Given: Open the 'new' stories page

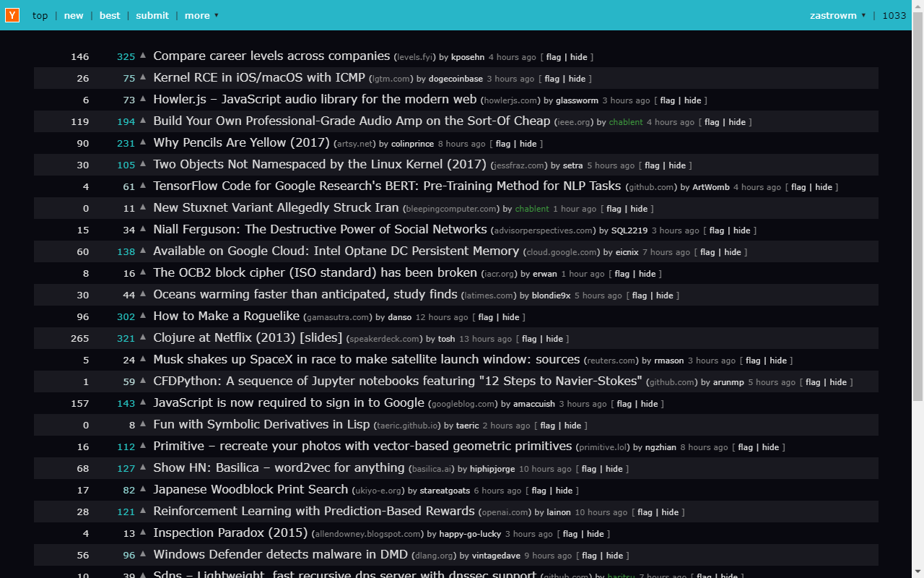Looking at the screenshot, I should 74,15.
